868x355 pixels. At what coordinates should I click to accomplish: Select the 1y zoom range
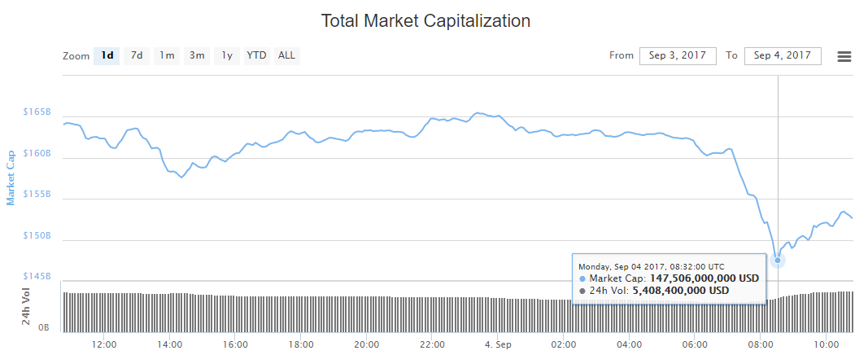[227, 56]
